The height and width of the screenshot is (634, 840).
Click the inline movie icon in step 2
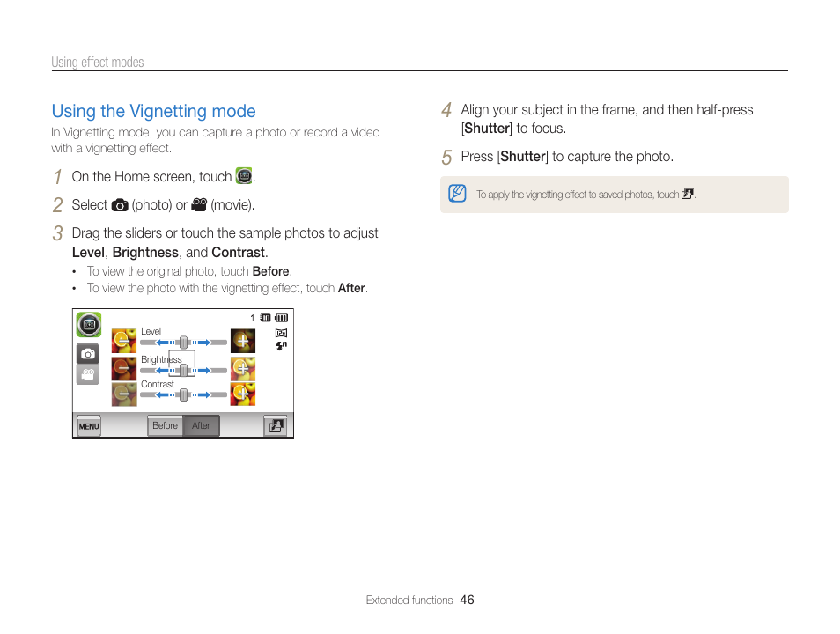pyautogui.click(x=199, y=204)
